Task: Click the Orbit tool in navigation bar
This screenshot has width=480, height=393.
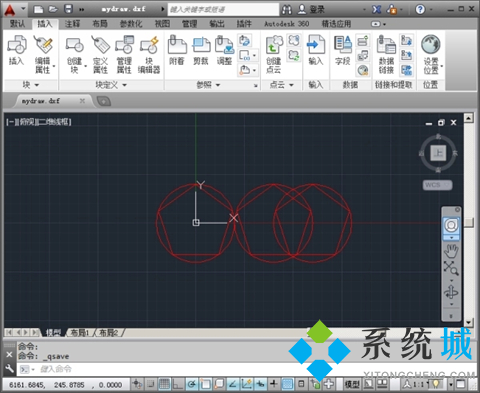Action: (x=451, y=292)
